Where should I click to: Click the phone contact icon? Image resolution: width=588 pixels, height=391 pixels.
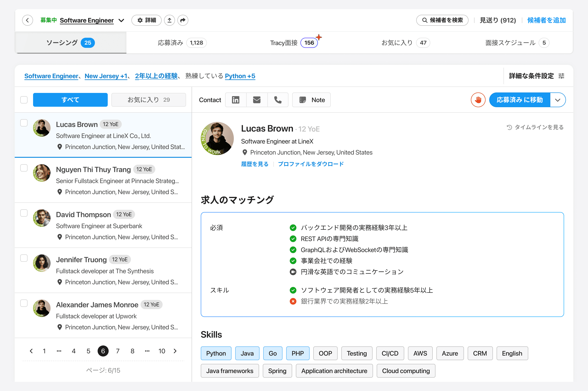click(x=278, y=100)
